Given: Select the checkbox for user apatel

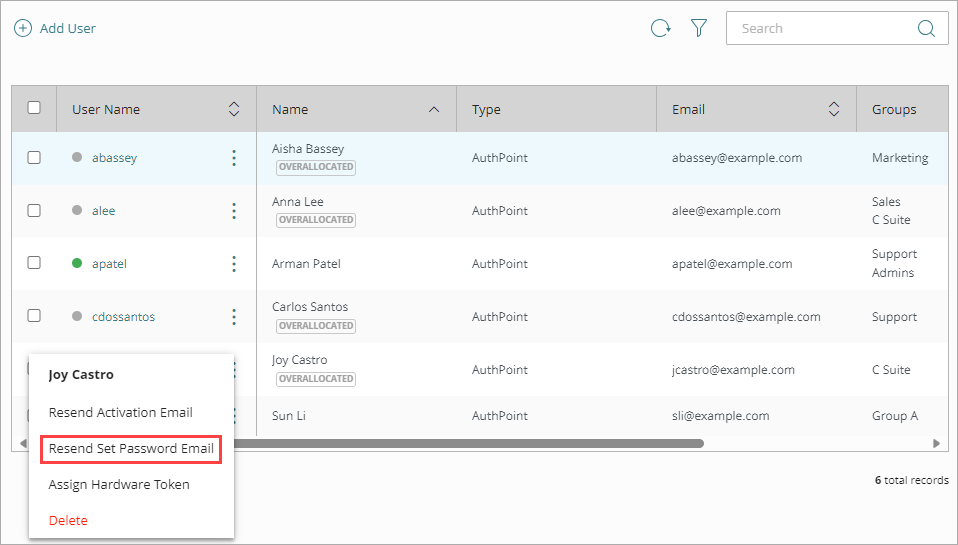Looking at the screenshot, I should pyautogui.click(x=34, y=263).
